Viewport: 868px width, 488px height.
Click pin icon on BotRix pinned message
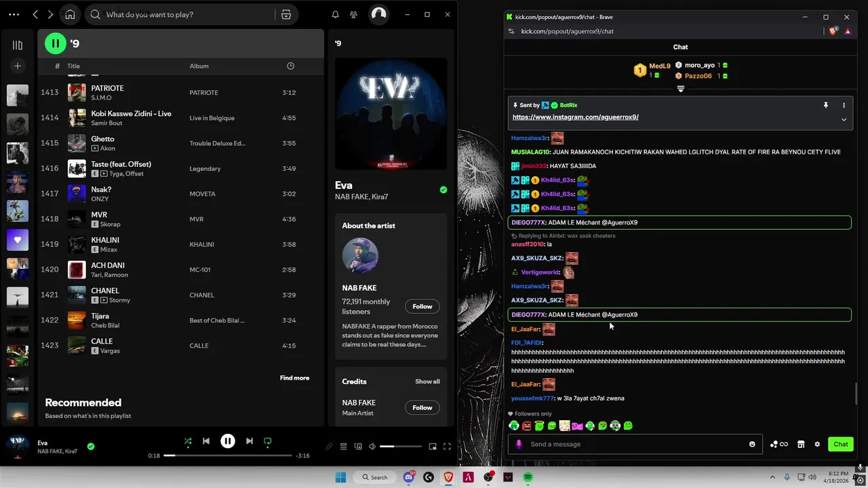click(825, 106)
